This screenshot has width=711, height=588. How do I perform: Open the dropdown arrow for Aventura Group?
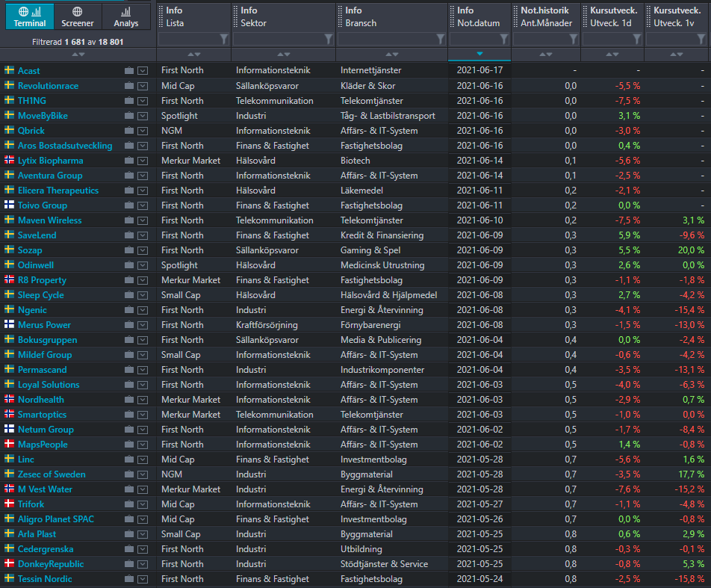click(143, 176)
